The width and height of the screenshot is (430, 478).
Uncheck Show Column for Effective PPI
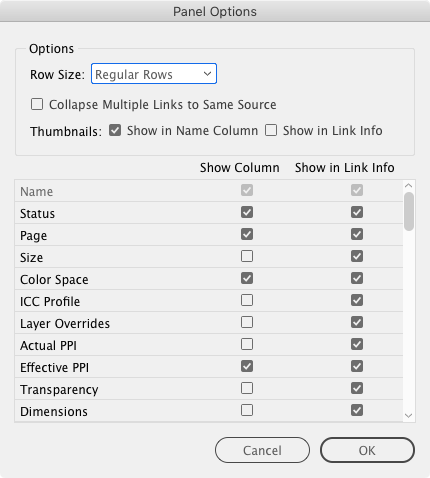247,366
